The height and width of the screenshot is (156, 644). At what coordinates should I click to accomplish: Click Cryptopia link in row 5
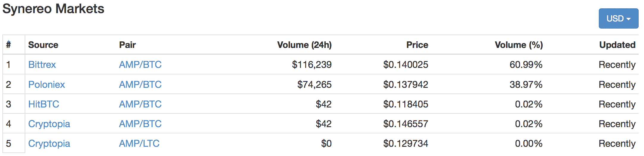point(49,143)
